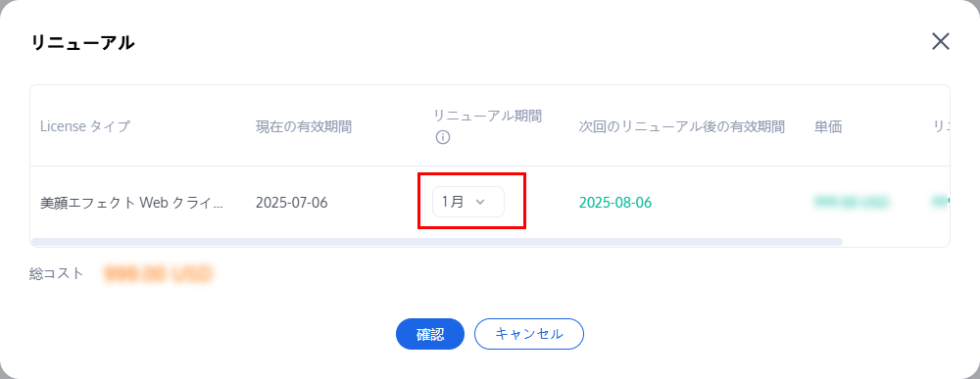The height and width of the screenshot is (379, 980).
Task: Confirm renewal with the 確認 button
Action: point(430,334)
